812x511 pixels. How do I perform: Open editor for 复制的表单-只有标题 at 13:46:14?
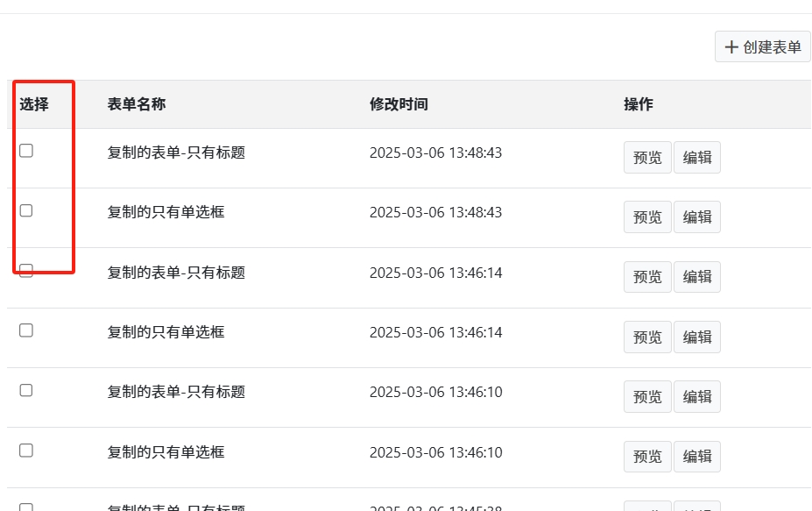697,277
